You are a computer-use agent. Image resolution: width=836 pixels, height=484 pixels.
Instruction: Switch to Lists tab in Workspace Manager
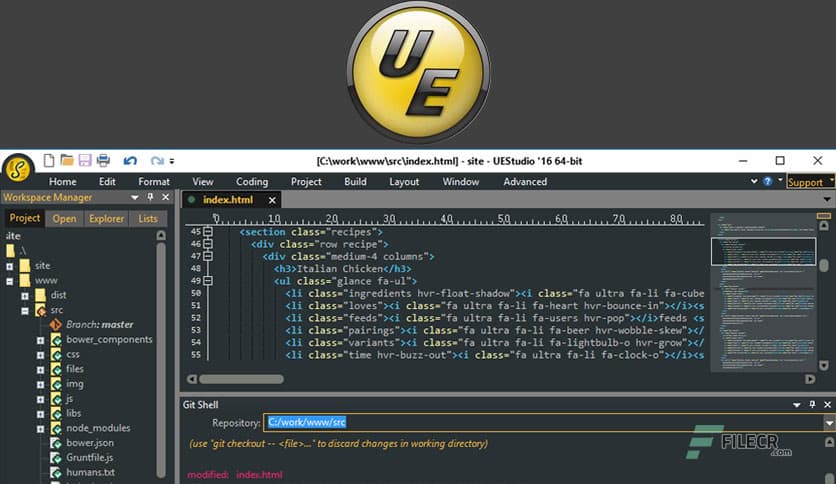tap(148, 219)
